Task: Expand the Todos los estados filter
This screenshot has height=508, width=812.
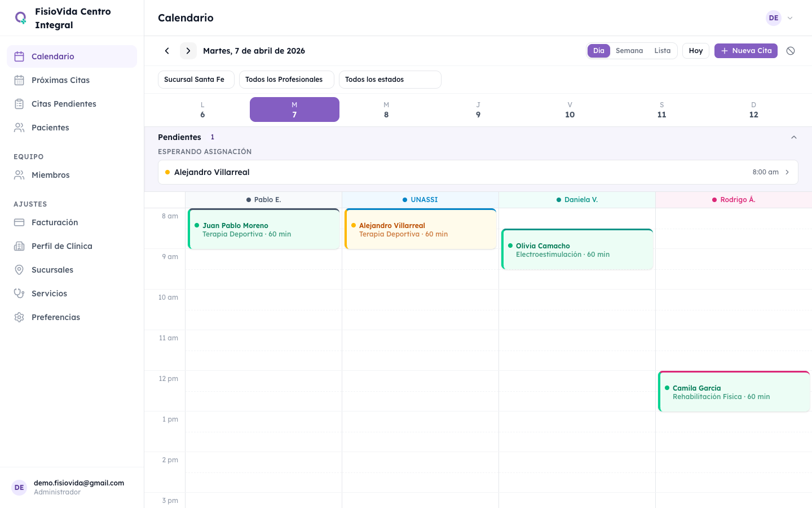Action: coord(390,79)
